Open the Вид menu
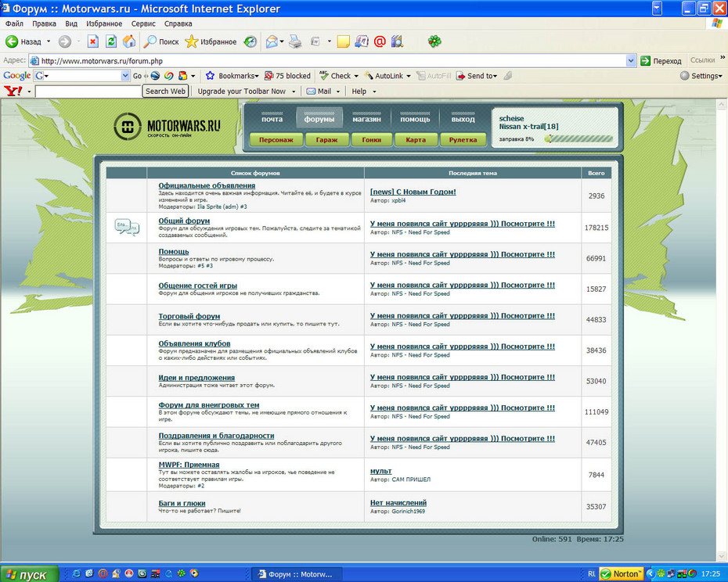Image resolution: width=728 pixels, height=582 pixels. click(71, 23)
